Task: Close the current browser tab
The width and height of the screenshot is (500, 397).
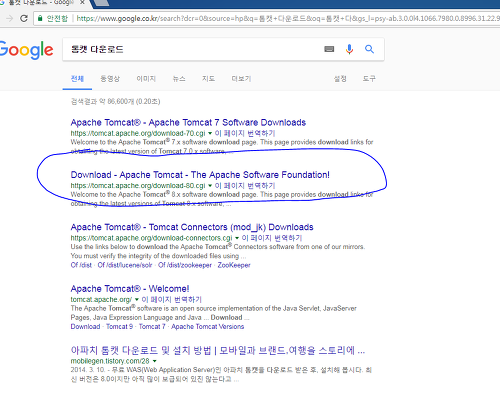Action: click(82, 3)
